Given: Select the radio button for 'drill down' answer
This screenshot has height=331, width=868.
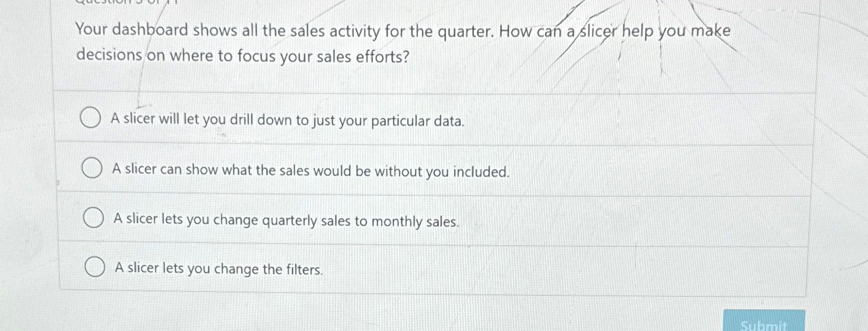Looking at the screenshot, I should [91, 118].
